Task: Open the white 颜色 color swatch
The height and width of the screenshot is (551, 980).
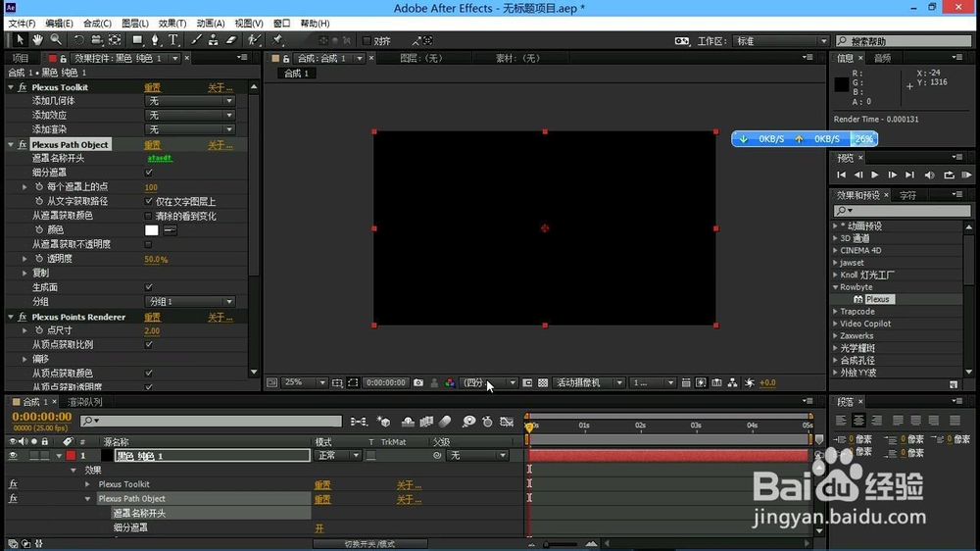Action: [151, 230]
